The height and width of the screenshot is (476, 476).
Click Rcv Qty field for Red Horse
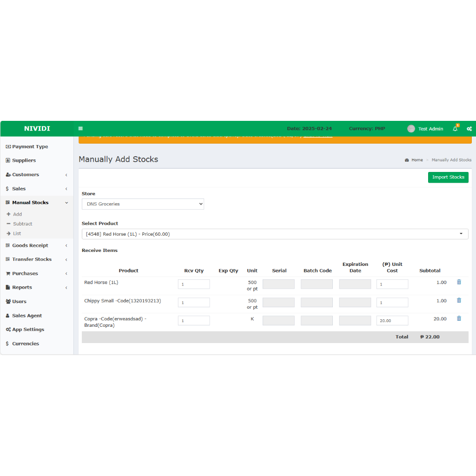tap(194, 284)
